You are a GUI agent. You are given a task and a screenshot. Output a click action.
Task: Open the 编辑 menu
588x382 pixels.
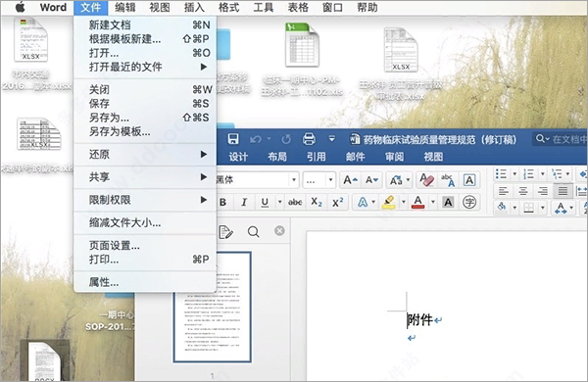(x=124, y=7)
